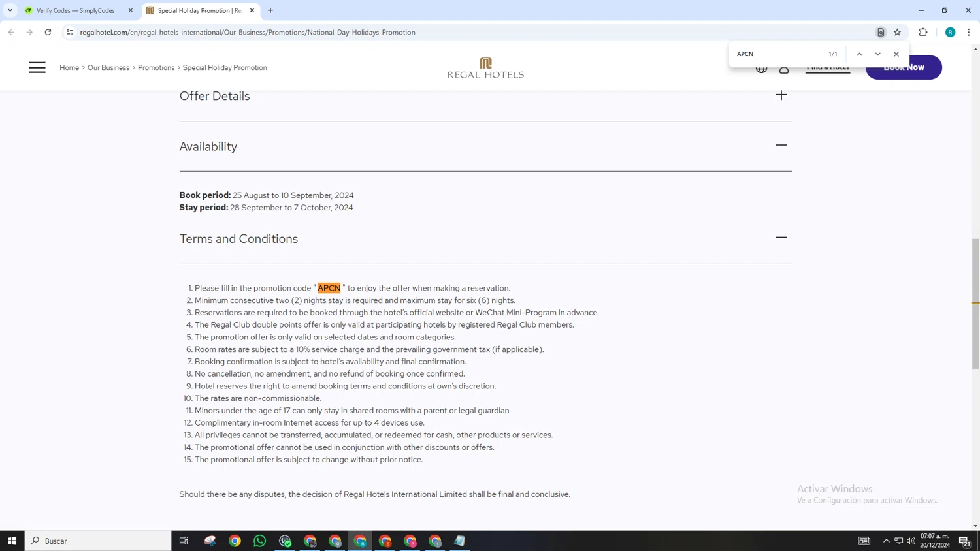Screen dimensions: 980x551
Task: Click the highlighted APCN promotion code
Action: pos(329,288)
